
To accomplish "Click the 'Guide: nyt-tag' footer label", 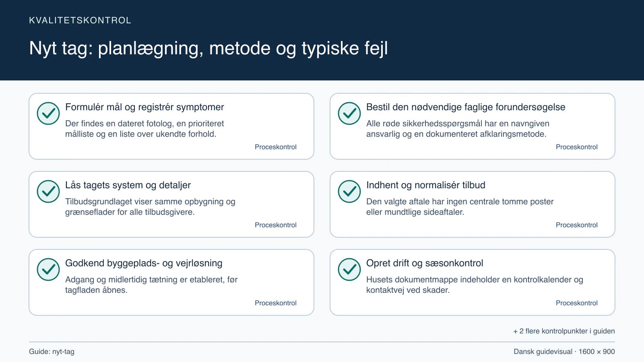I will coord(52,352).
